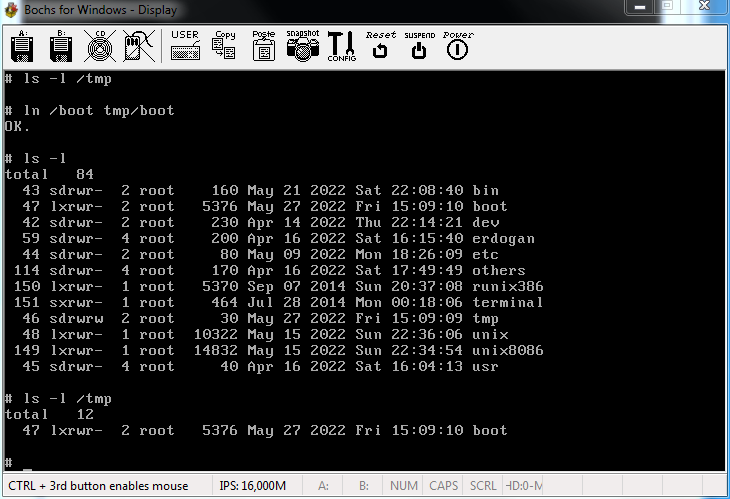Click the floppy drive A: icon
The height and width of the screenshot is (499, 730).
(x=24, y=46)
